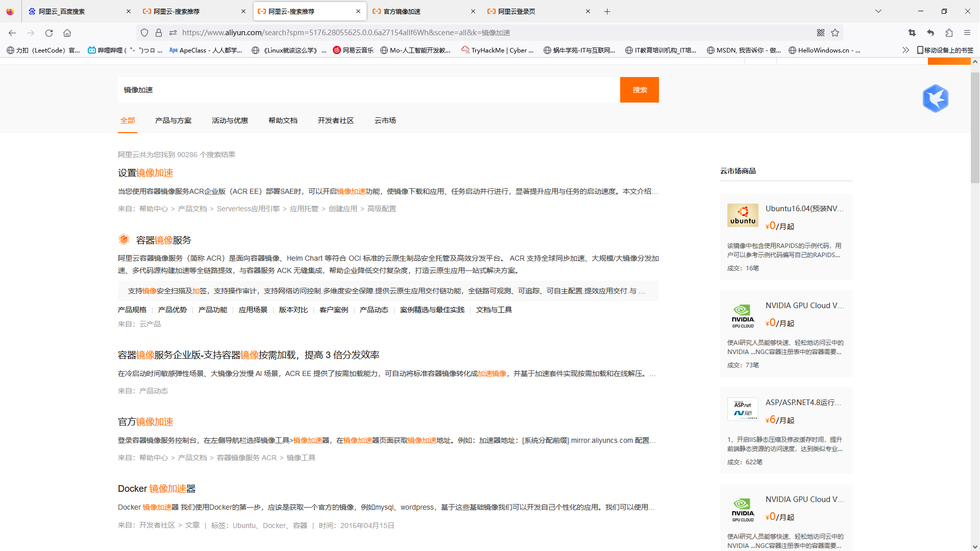This screenshot has height=551, width=980.
Task: Select the 帮助文档 filter tab
Action: click(x=283, y=120)
